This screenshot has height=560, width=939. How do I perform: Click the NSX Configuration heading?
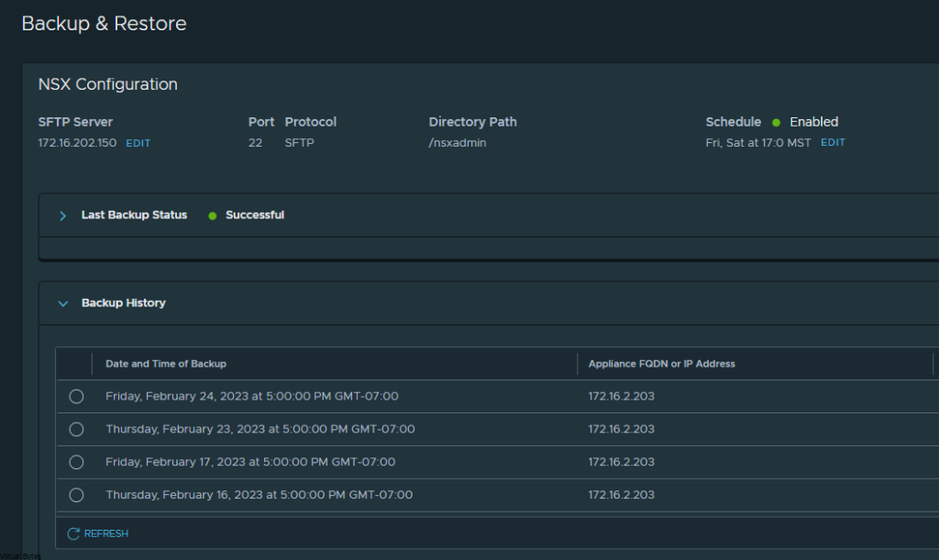click(x=108, y=84)
